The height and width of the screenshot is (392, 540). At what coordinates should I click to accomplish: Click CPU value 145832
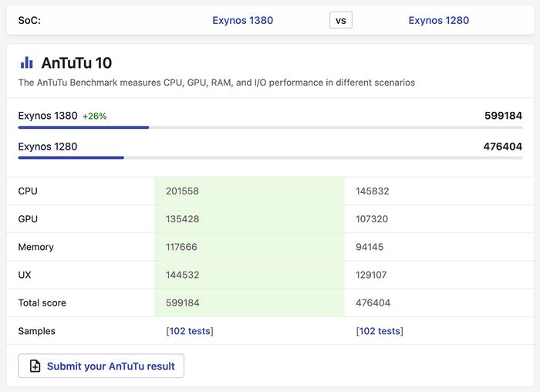(x=373, y=191)
